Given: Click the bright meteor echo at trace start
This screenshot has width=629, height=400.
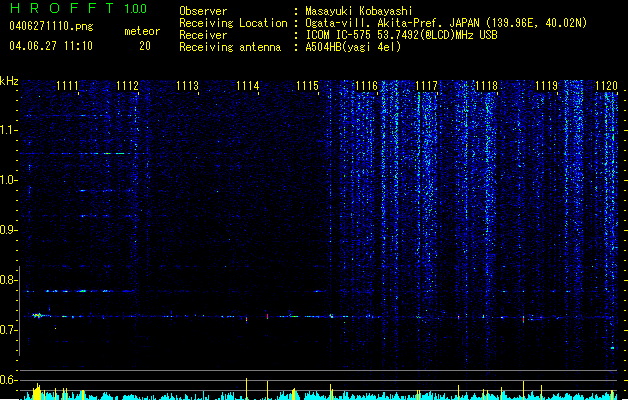Looking at the screenshot, I should (x=38, y=316).
